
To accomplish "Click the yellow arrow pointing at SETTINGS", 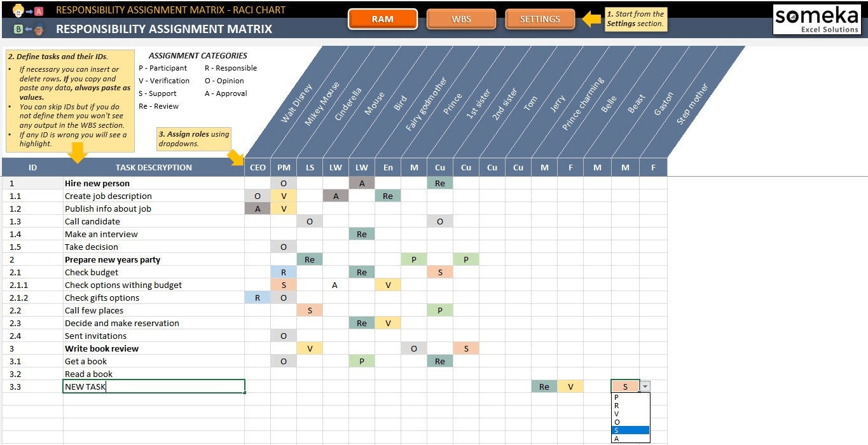I will pos(592,19).
